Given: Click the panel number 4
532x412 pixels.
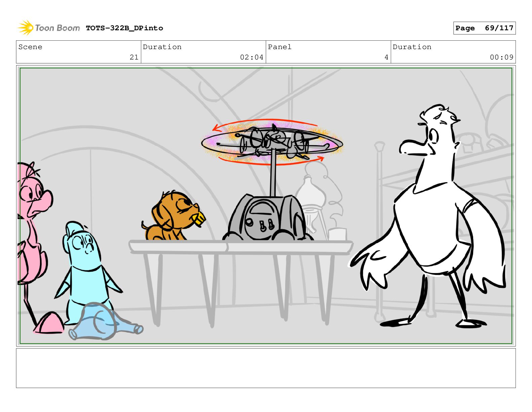Looking at the screenshot, I should (386, 58).
